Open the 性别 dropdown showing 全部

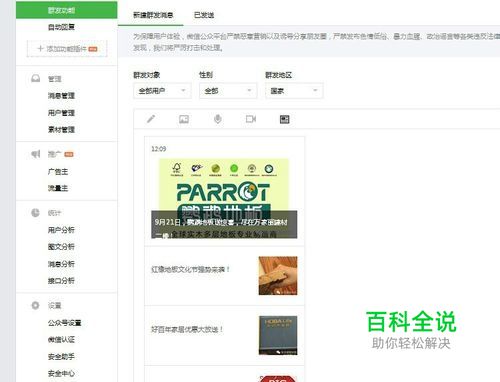tap(228, 91)
